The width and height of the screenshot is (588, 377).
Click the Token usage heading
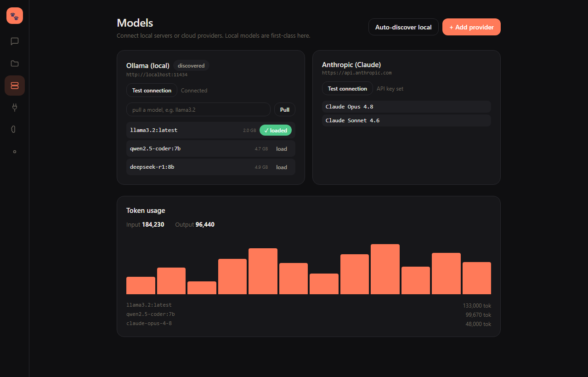coord(146,211)
